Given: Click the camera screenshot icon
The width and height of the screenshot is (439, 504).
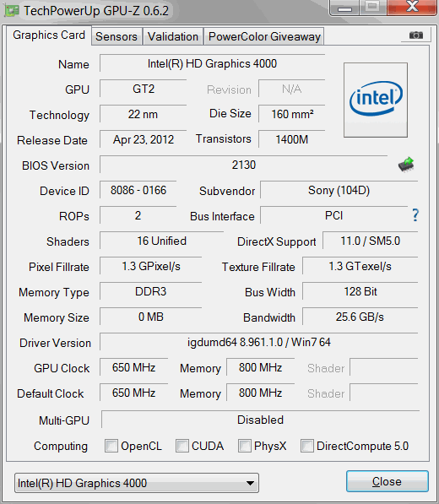Looking at the screenshot, I should [416, 35].
